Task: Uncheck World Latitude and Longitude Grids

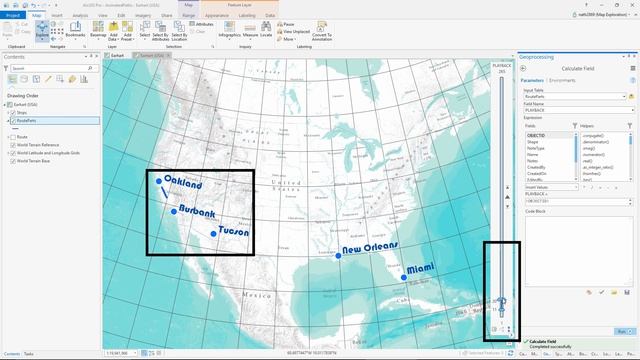Action: coord(13,153)
